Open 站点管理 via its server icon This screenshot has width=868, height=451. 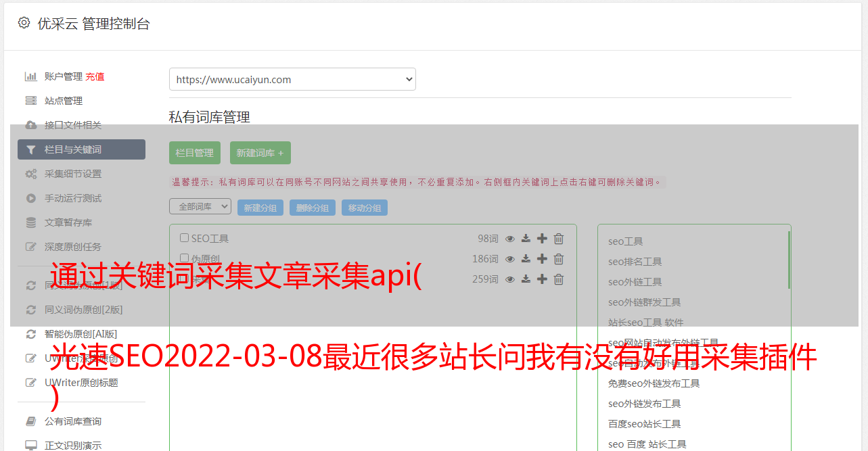[31, 101]
